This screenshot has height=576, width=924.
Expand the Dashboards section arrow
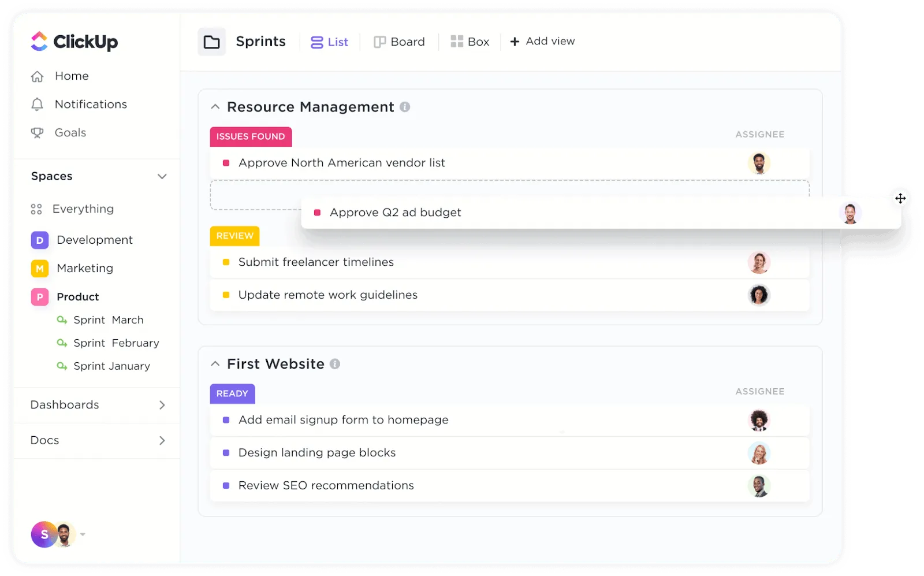pyautogui.click(x=162, y=405)
